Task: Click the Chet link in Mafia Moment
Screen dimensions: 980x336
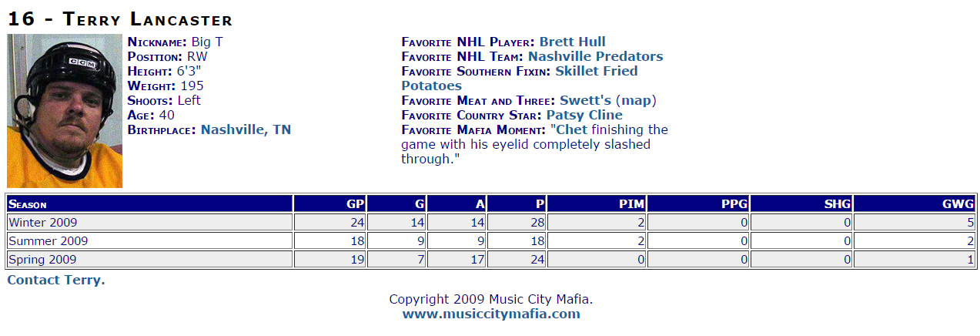Action: tap(572, 129)
